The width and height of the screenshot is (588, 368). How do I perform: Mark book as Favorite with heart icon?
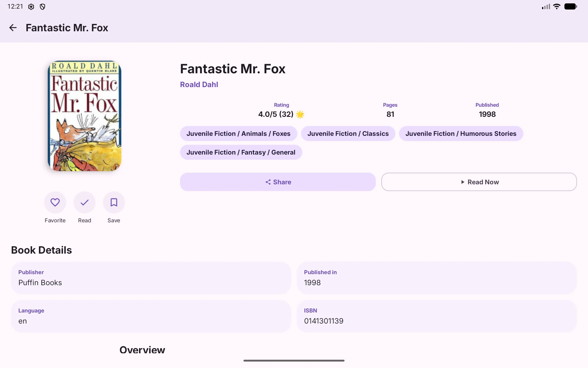(x=55, y=202)
